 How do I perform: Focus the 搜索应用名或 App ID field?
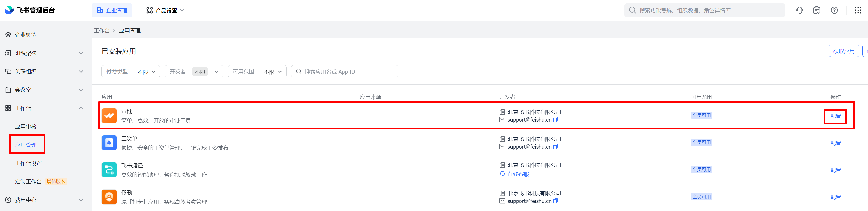pos(347,72)
